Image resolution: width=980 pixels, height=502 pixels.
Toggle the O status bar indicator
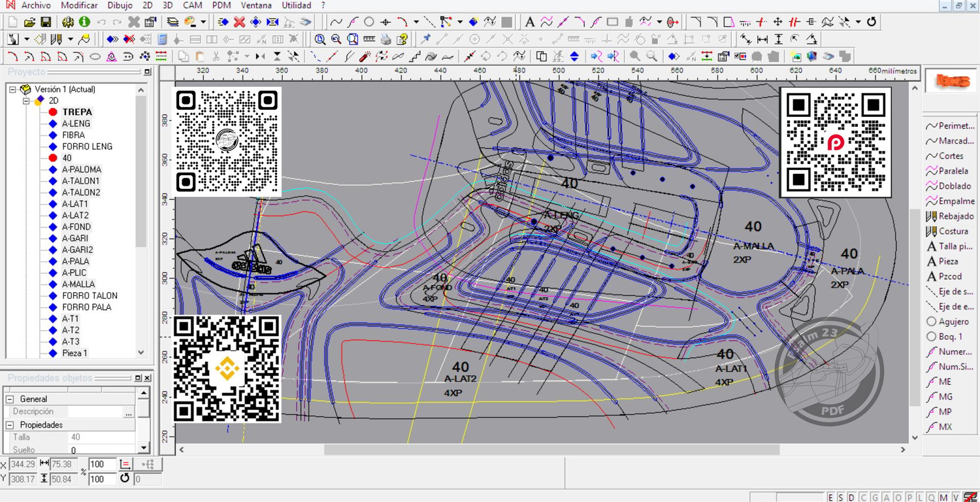[898, 497]
